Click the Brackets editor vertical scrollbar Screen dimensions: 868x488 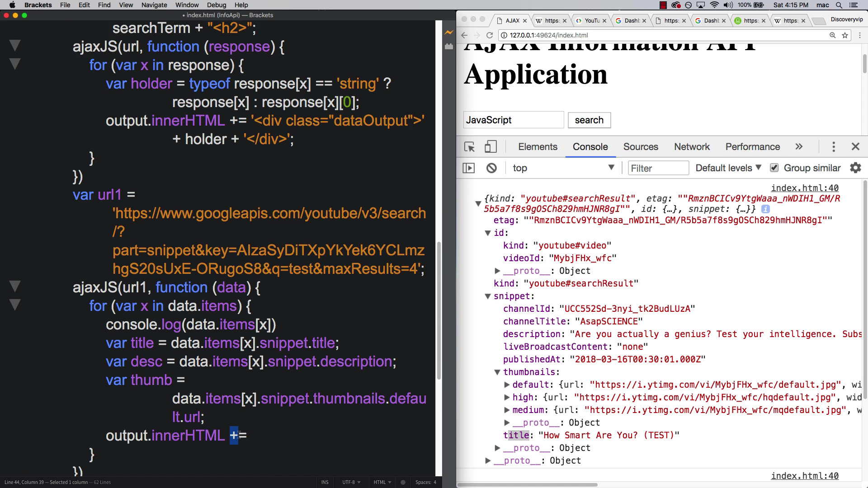pyautogui.click(x=439, y=311)
